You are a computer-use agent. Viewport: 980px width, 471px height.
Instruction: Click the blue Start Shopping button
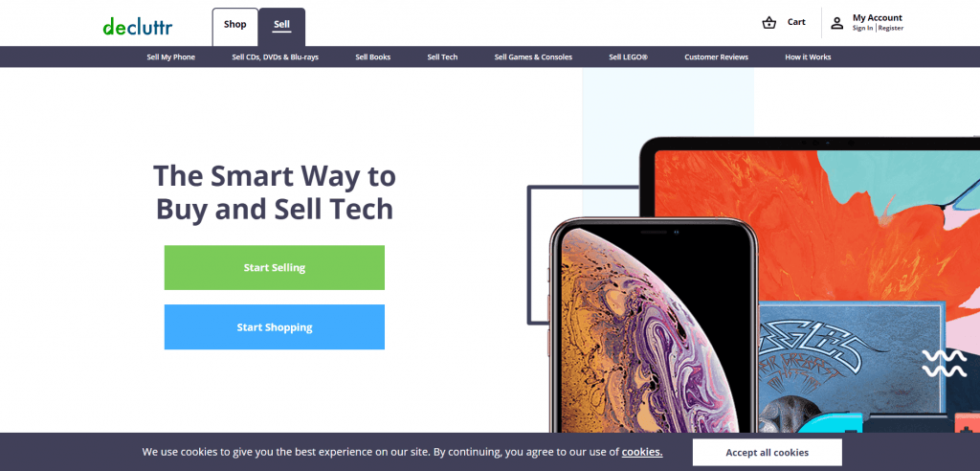tap(275, 327)
